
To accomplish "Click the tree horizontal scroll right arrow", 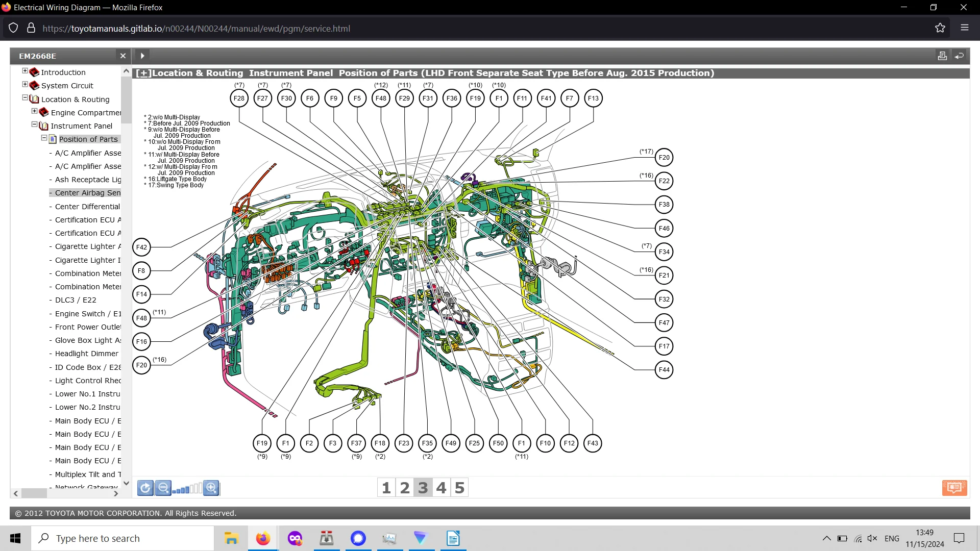I will [x=116, y=493].
